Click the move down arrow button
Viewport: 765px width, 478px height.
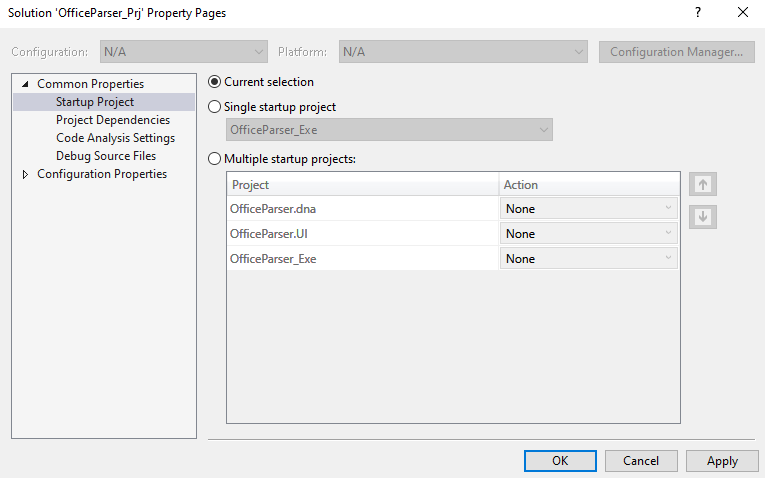[703, 217]
